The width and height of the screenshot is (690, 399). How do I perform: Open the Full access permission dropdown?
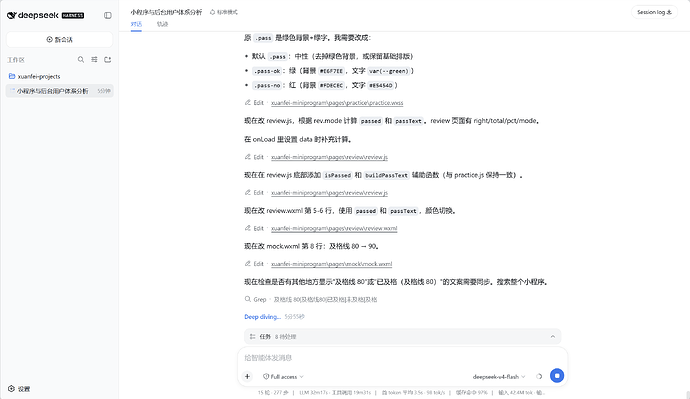coord(283,377)
